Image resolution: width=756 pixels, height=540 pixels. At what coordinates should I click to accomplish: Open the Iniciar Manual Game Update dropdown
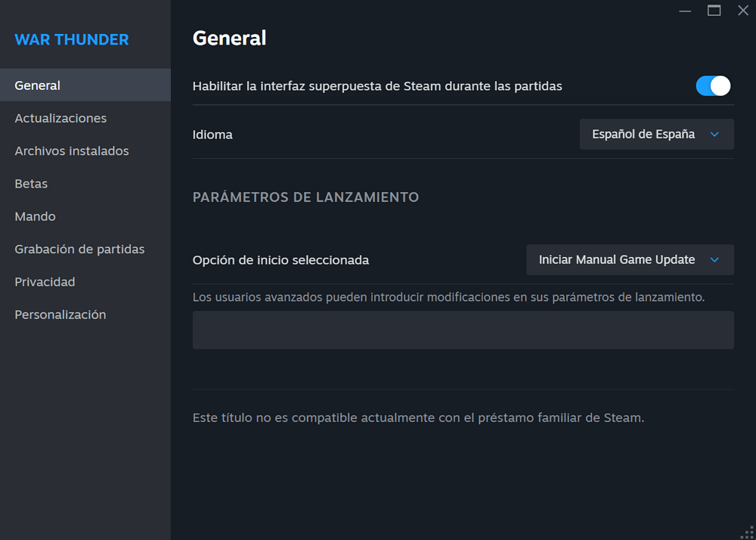click(x=630, y=259)
